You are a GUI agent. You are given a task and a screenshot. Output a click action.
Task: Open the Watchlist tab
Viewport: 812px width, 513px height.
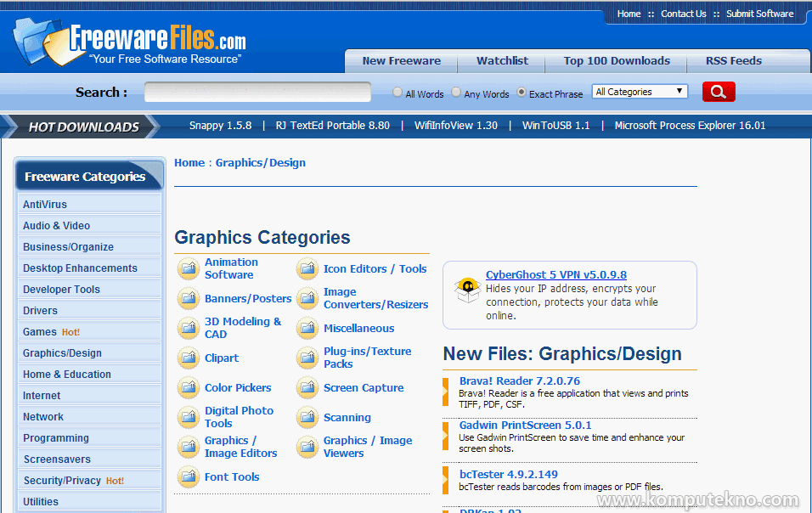point(502,61)
